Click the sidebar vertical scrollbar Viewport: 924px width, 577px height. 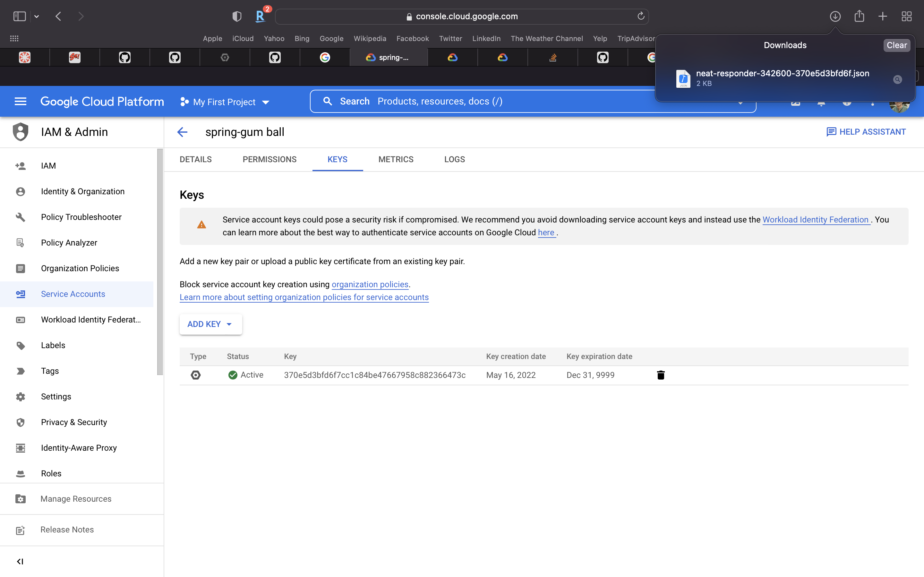(160, 262)
